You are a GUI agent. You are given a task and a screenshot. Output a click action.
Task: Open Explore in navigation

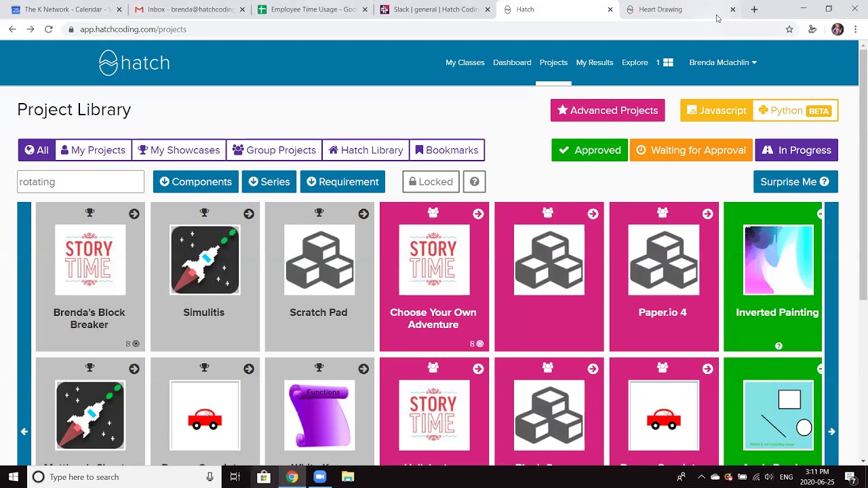click(635, 62)
